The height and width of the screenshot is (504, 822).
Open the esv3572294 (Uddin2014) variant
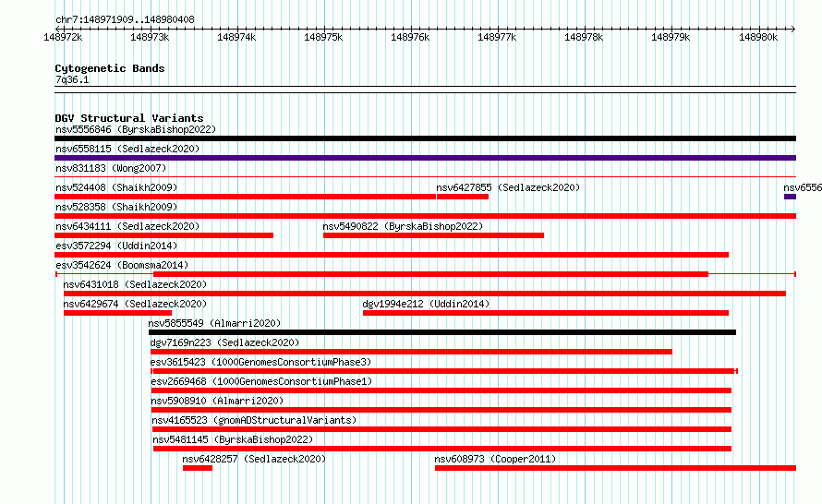(x=116, y=246)
